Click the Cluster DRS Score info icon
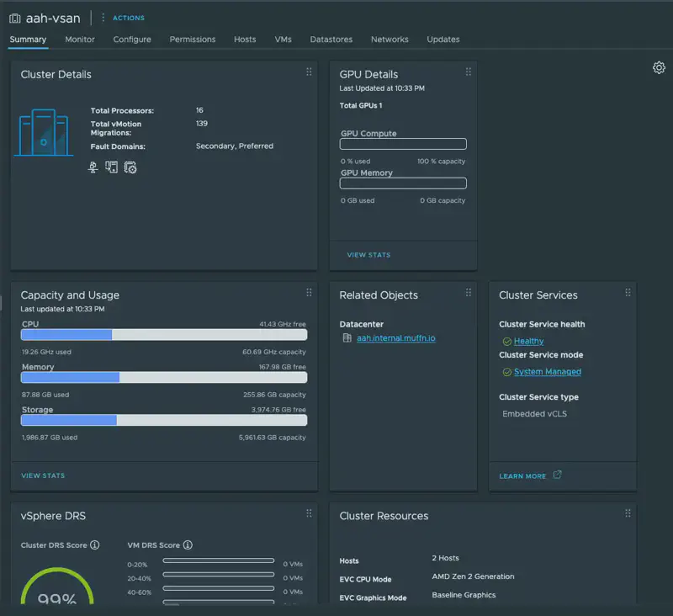This screenshot has height=616, width=673. [x=94, y=545]
